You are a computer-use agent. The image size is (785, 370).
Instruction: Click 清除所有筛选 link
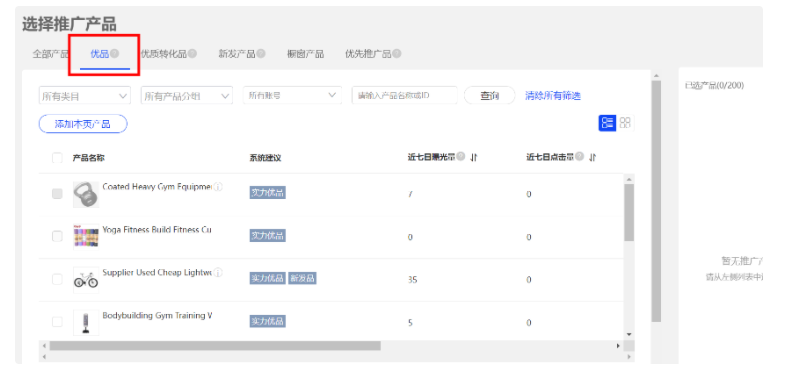(x=553, y=96)
